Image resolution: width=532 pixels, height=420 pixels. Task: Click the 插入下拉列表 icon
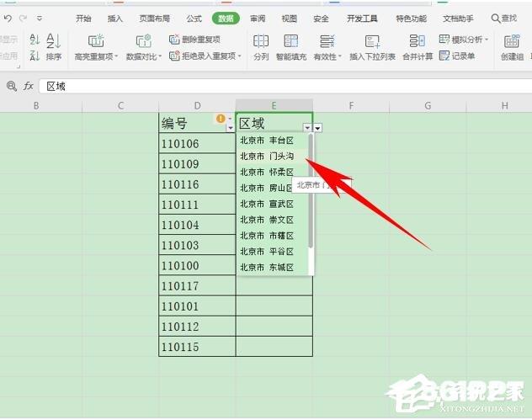(x=372, y=41)
